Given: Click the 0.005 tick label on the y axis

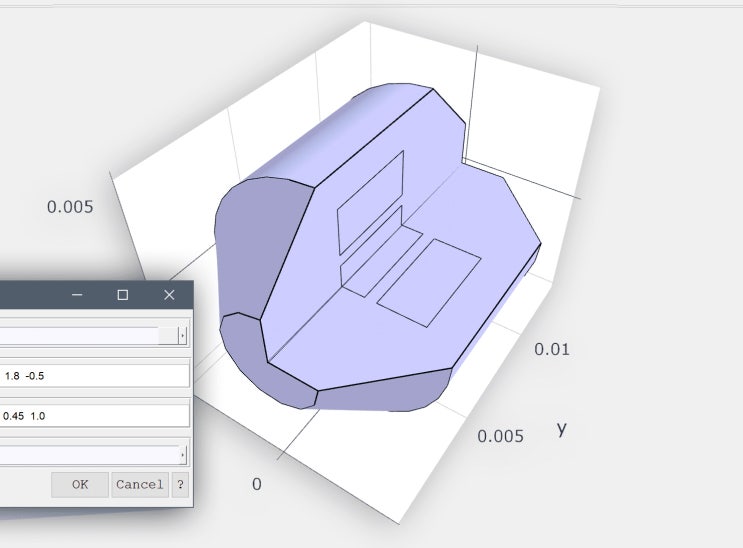Looking at the screenshot, I should 500,436.
